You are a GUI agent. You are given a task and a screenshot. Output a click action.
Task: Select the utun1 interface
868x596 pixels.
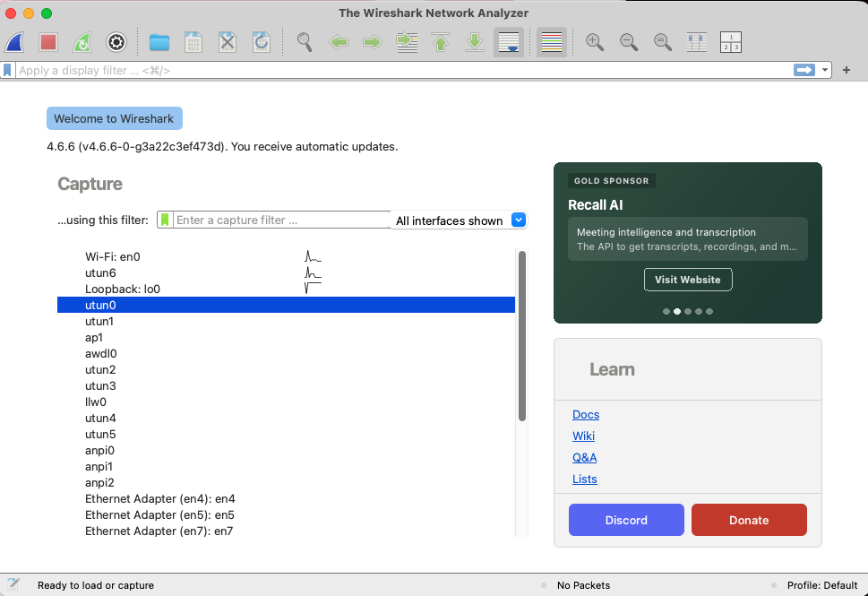tap(286, 321)
